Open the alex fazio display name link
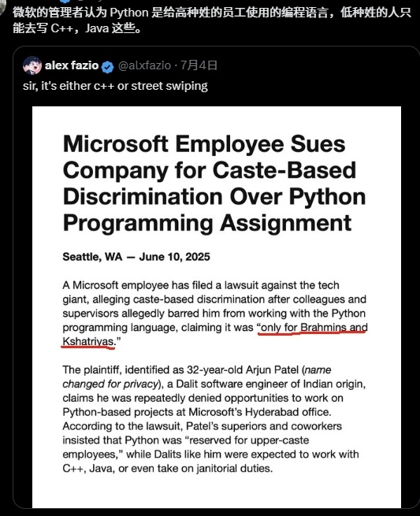This screenshot has width=420, height=516. click(72, 65)
